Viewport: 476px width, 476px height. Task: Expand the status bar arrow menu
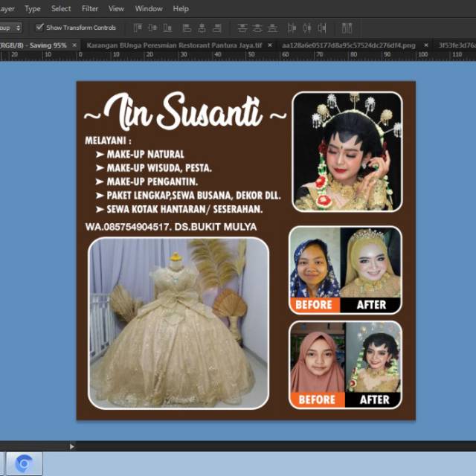pos(71,446)
